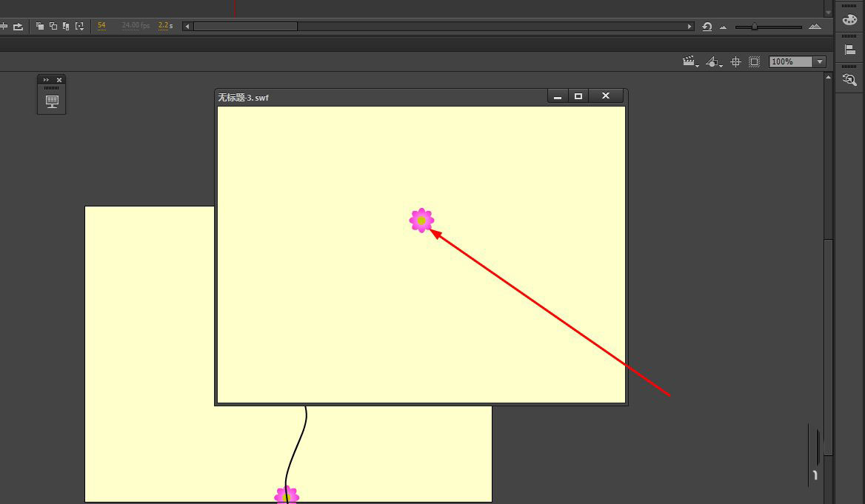Open the edit symbols dropdown

(714, 61)
